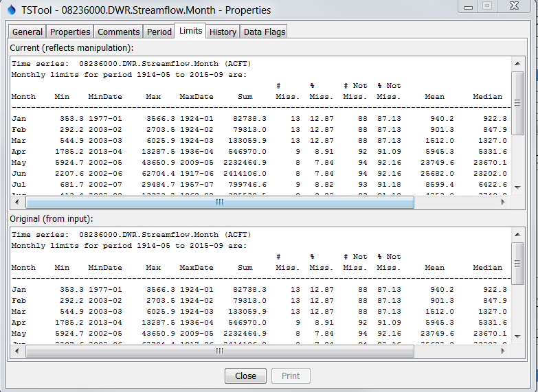Select the Limits tab
Viewport: 538px width, 392px height.
click(190, 31)
